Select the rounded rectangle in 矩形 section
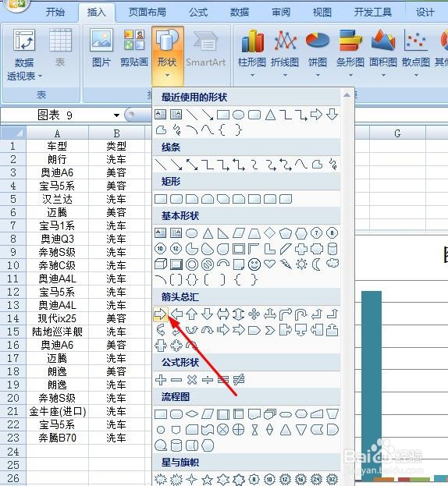 (x=176, y=199)
